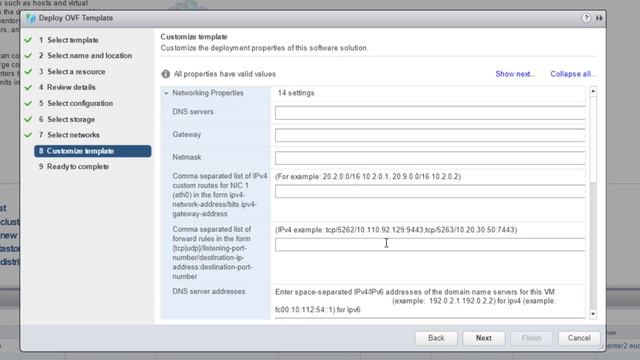
Task: Click the properties list scrollbar thumb
Action: coord(593,139)
